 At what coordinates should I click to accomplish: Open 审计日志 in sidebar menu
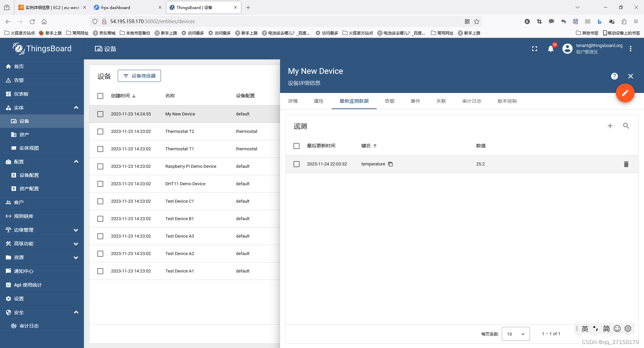pyautogui.click(x=42, y=326)
